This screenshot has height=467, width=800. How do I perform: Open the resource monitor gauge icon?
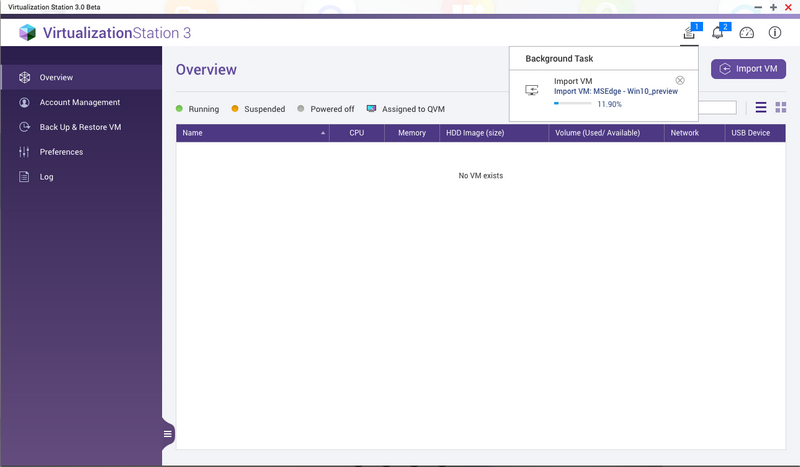(746, 32)
